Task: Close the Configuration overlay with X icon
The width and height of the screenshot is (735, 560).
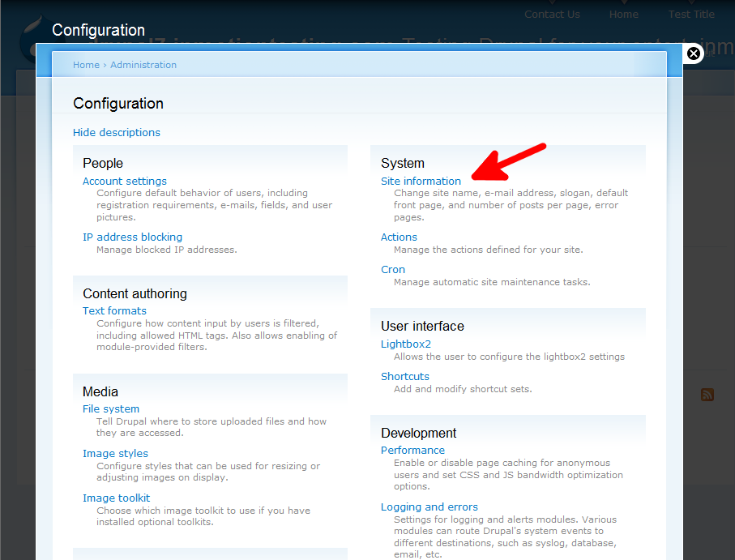Action: tap(694, 53)
